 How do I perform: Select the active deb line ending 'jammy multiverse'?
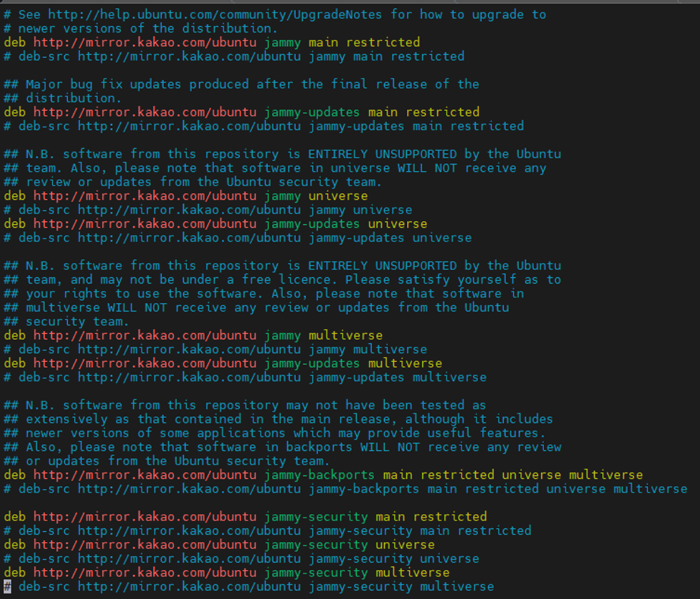tap(193, 335)
